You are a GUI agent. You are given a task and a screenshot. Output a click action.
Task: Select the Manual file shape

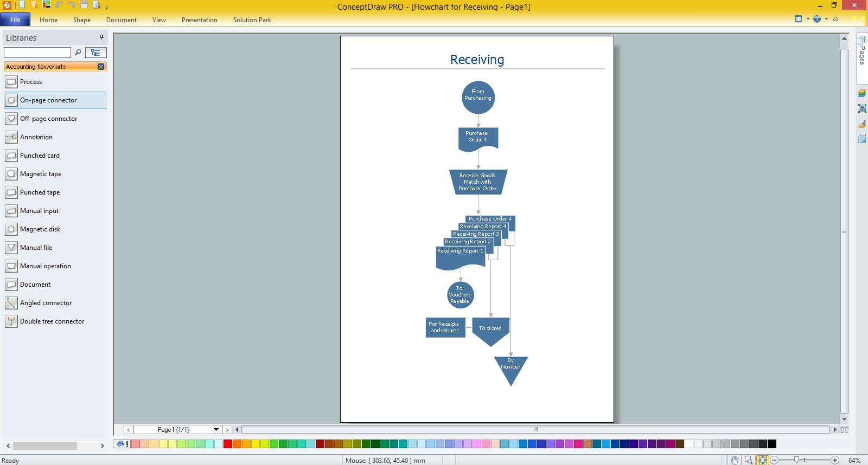pos(55,248)
